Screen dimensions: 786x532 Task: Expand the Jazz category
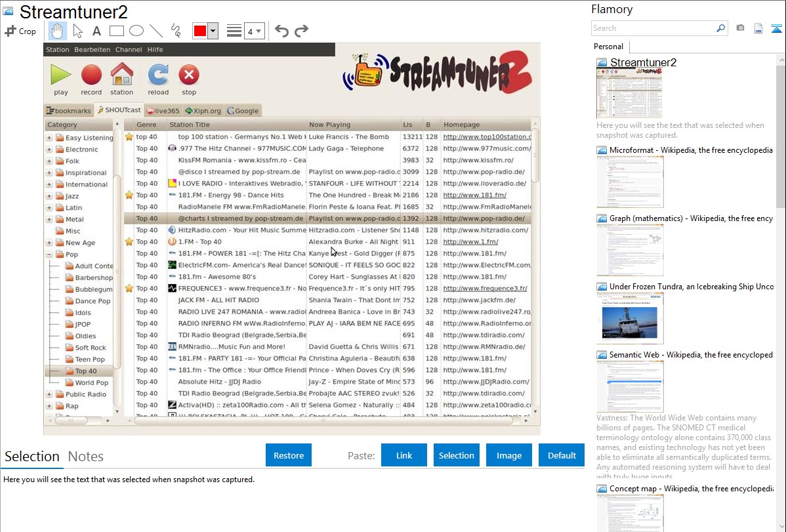click(x=49, y=196)
